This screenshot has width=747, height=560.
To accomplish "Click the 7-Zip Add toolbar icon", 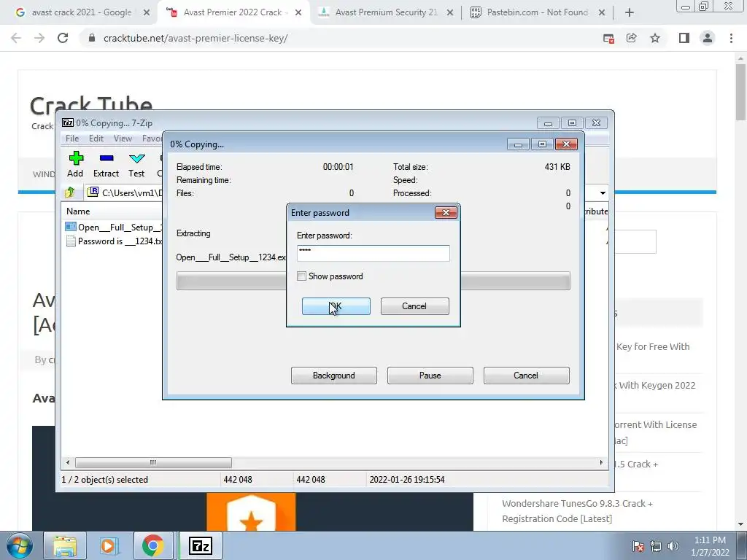I will click(75, 164).
